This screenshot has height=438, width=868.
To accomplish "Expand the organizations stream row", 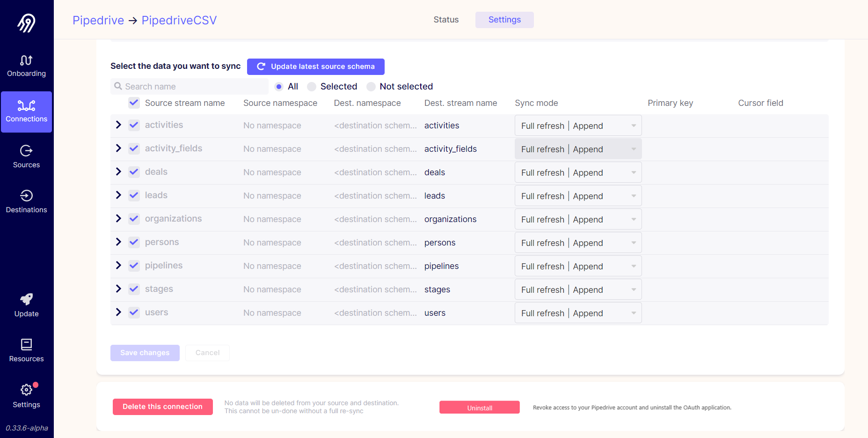I will pos(118,219).
